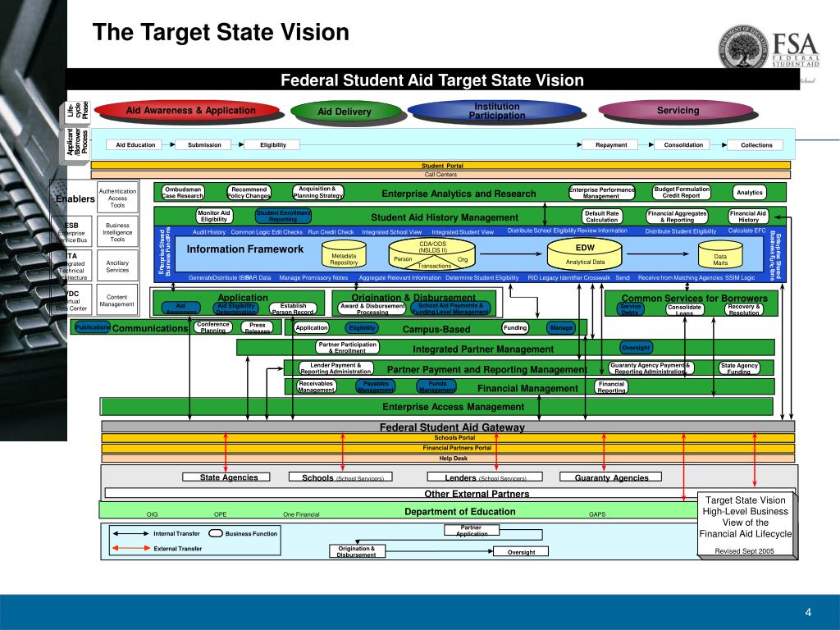The width and height of the screenshot is (840, 630).
Task: Click the Content Management enabler box
Action: 117,300
